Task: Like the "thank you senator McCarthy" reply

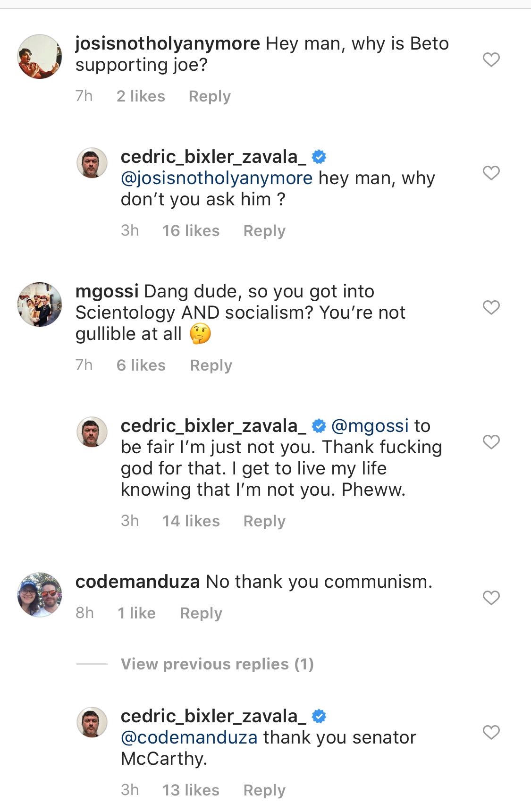Action: click(x=491, y=732)
